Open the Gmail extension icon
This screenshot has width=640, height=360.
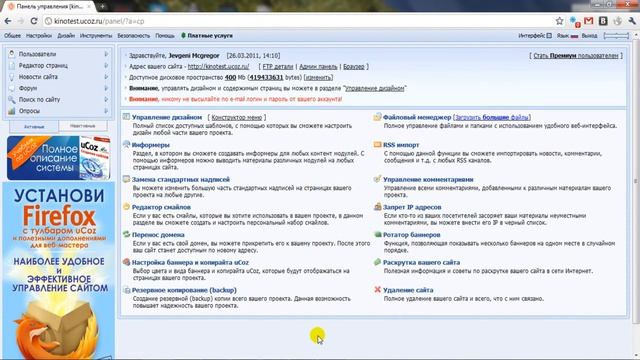(x=588, y=21)
